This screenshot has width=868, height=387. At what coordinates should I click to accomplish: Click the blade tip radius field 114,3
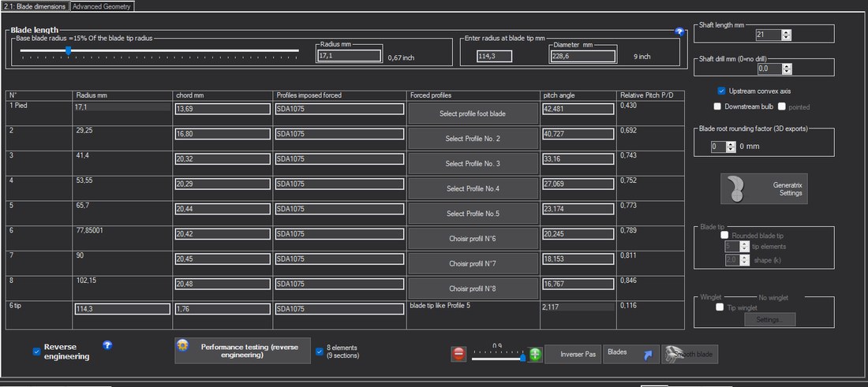coord(494,56)
